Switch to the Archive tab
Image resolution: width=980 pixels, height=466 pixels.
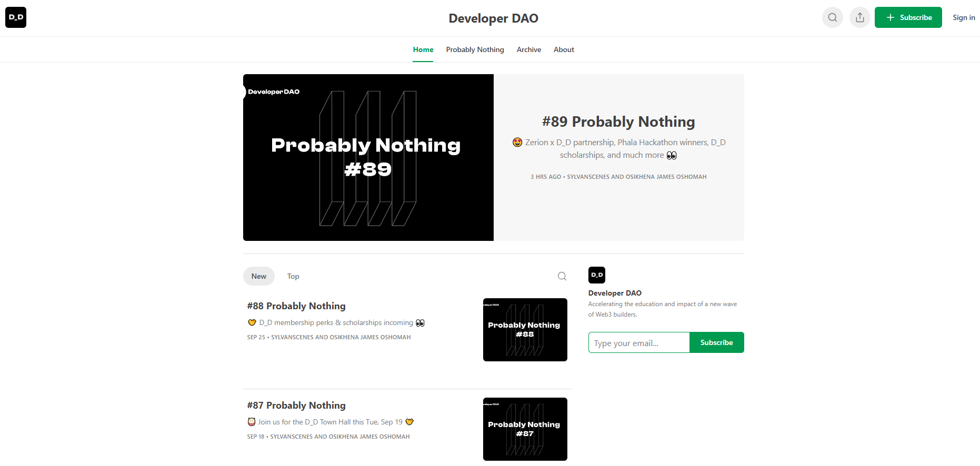click(x=529, y=49)
